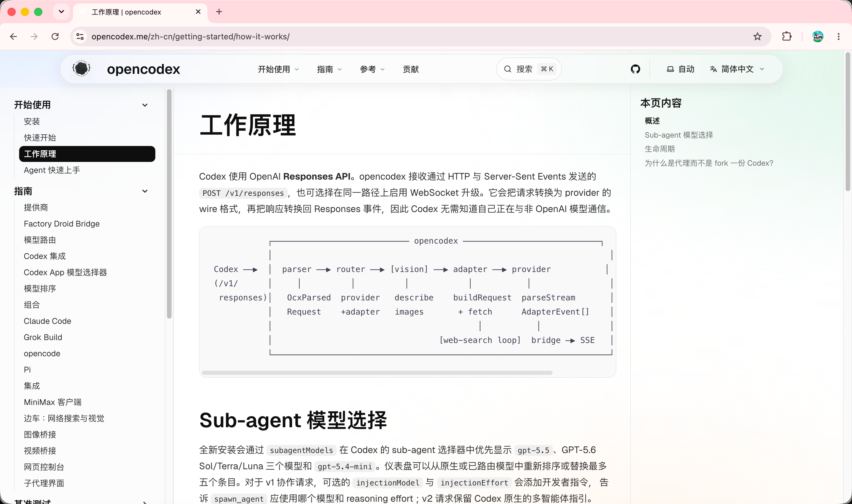Open the 图像桥接 sidebar page
The width and height of the screenshot is (852, 504).
tap(40, 434)
